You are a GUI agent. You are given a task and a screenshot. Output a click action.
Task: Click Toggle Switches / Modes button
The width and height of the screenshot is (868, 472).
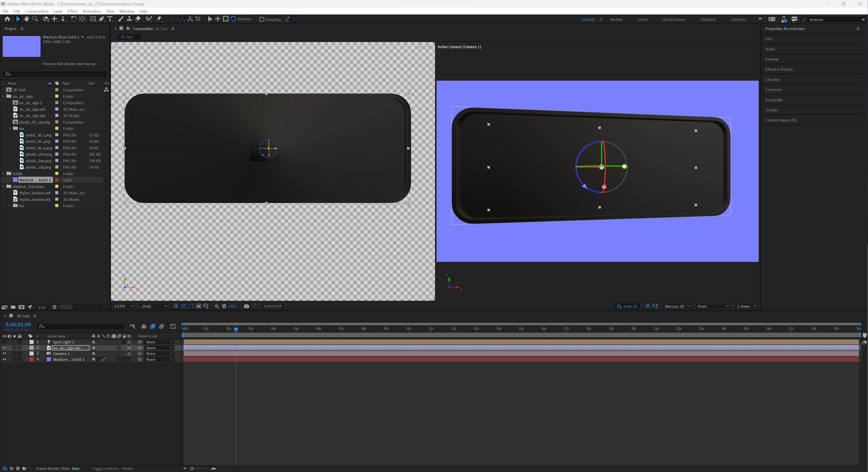point(113,469)
